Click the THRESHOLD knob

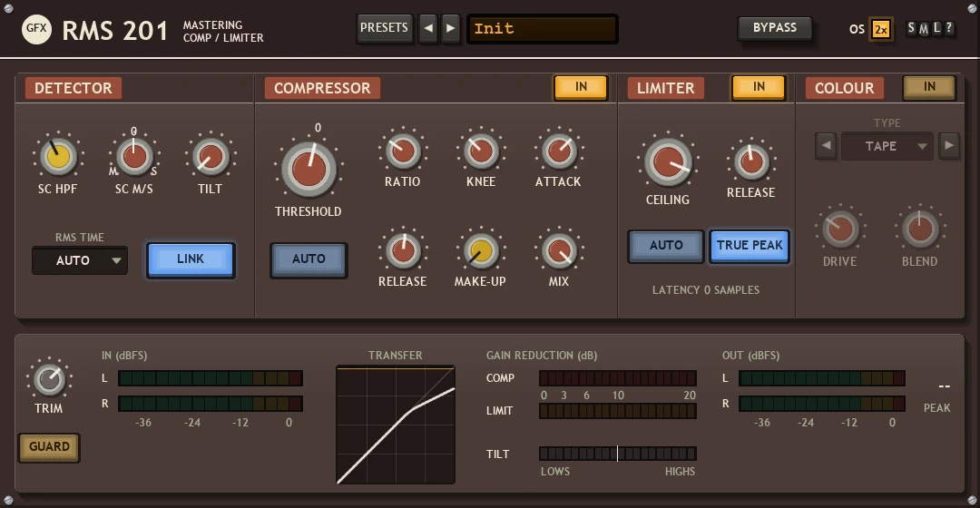pos(309,170)
